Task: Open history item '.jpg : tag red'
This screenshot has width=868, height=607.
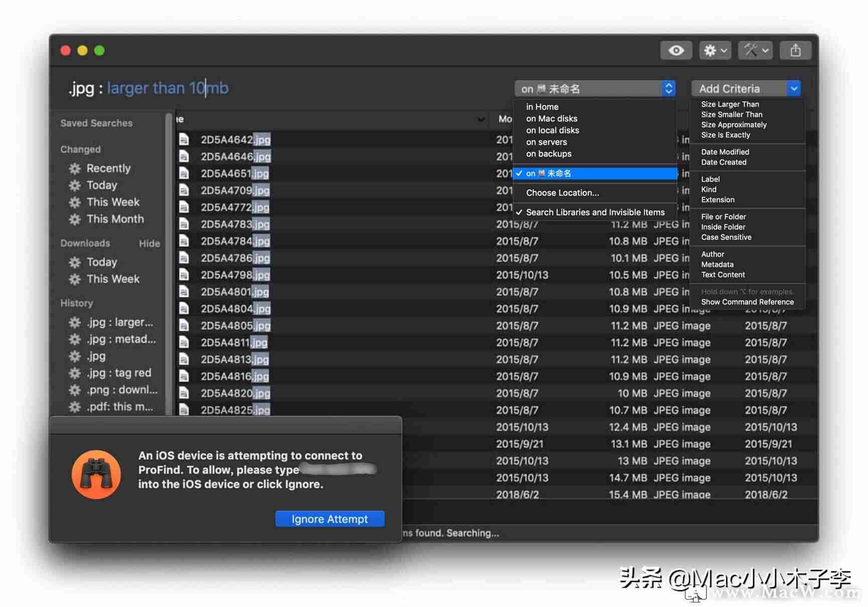Action: click(x=118, y=373)
